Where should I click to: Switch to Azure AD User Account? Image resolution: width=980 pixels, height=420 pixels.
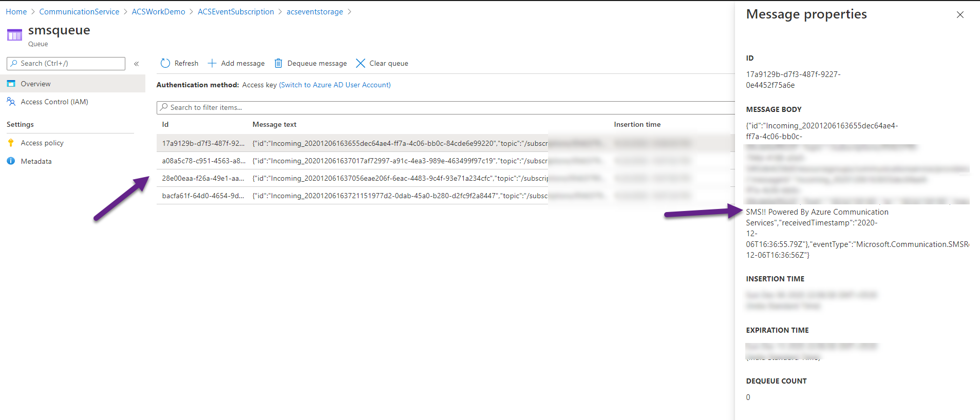(334, 85)
